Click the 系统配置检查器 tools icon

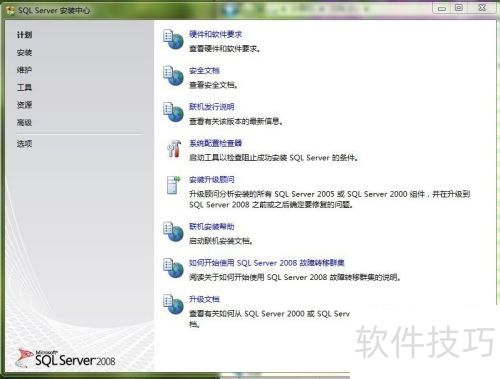(174, 149)
